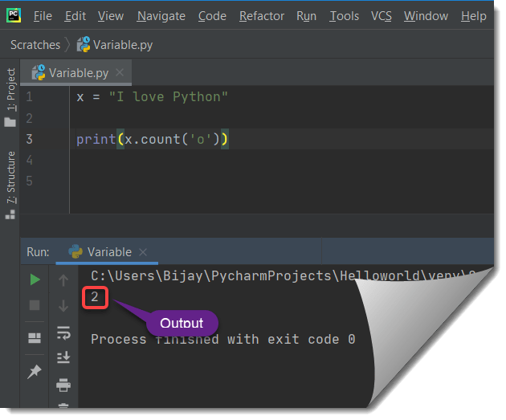Screen dimensions: 506x420
Task: Click line number 1 in gutter
Action: point(29,97)
